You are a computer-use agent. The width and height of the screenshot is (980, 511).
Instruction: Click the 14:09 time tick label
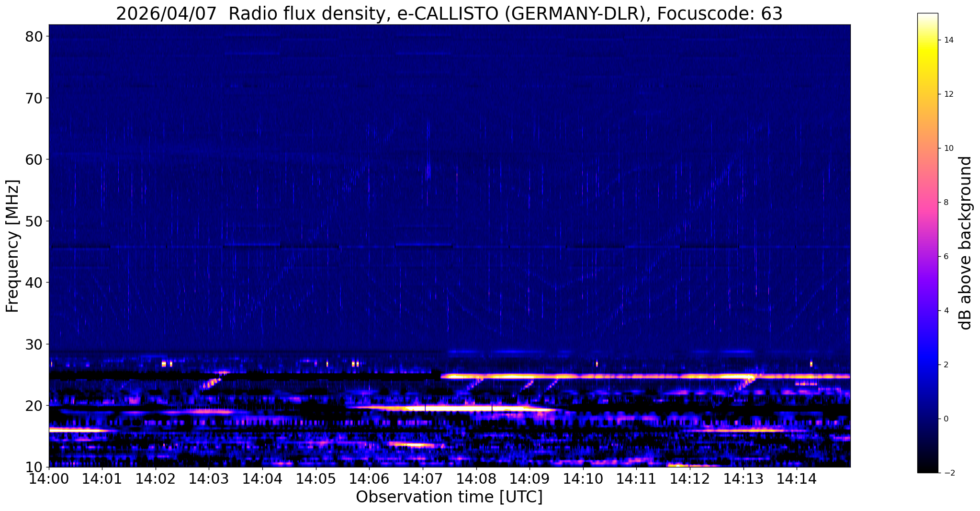(529, 478)
